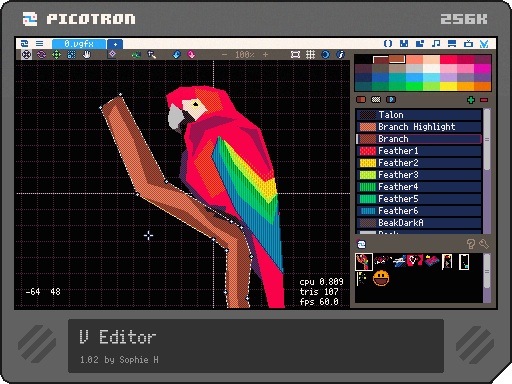Select the Feather5 layer
The height and width of the screenshot is (384, 512).
pyautogui.click(x=419, y=199)
